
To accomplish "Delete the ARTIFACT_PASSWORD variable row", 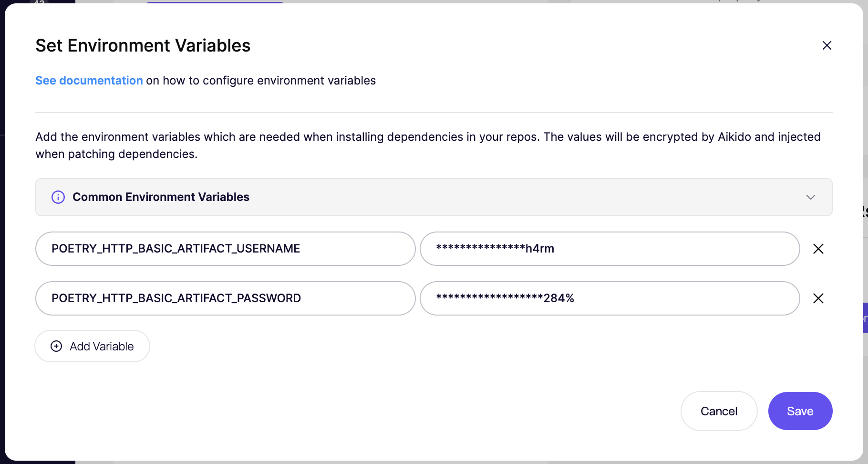I will coord(818,298).
